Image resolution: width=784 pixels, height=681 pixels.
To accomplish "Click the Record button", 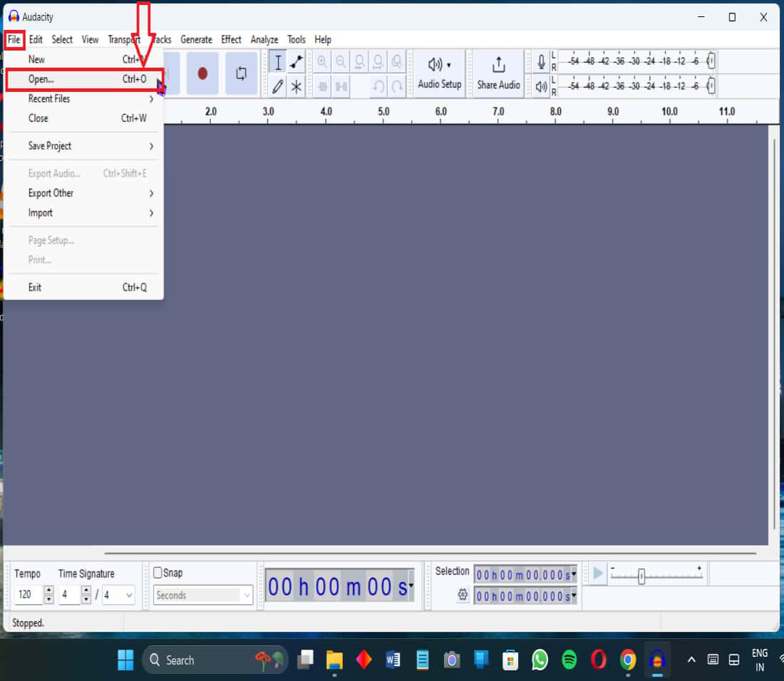I will click(x=202, y=73).
